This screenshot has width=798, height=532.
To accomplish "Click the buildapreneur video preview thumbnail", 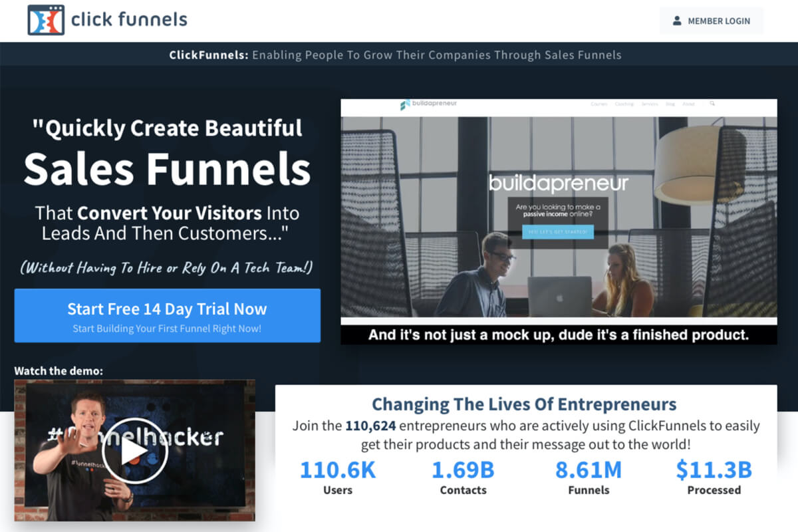I will tap(559, 219).
